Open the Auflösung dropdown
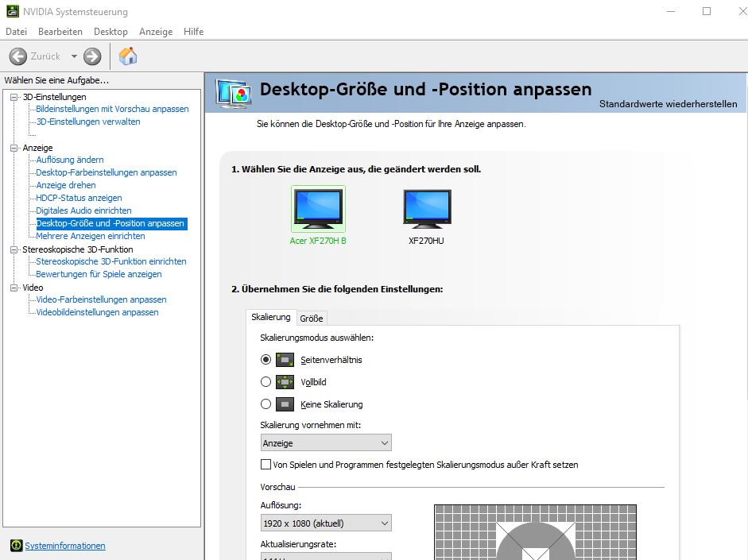 pos(326,523)
